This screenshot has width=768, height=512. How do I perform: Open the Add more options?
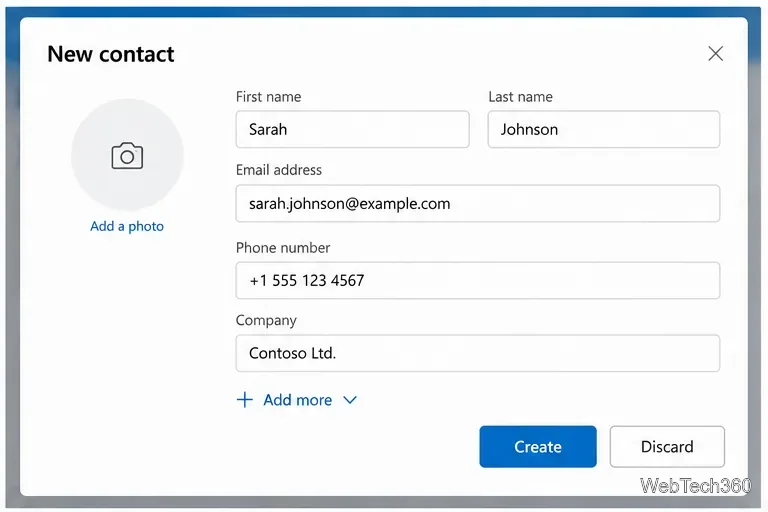tap(298, 400)
